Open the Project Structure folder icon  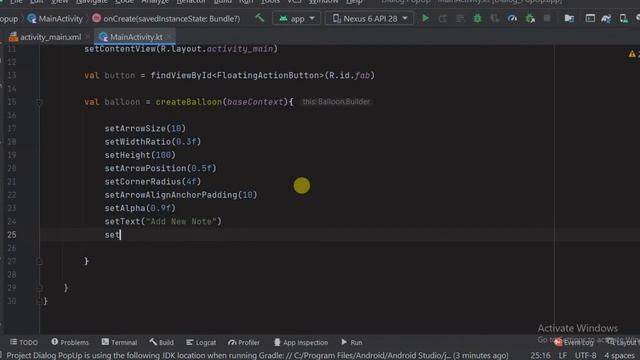point(569,18)
